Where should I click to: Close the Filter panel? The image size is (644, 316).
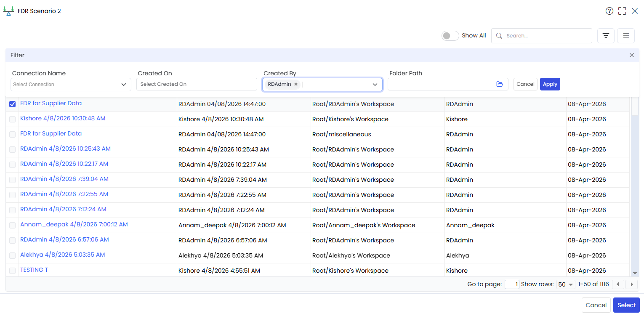pos(632,55)
